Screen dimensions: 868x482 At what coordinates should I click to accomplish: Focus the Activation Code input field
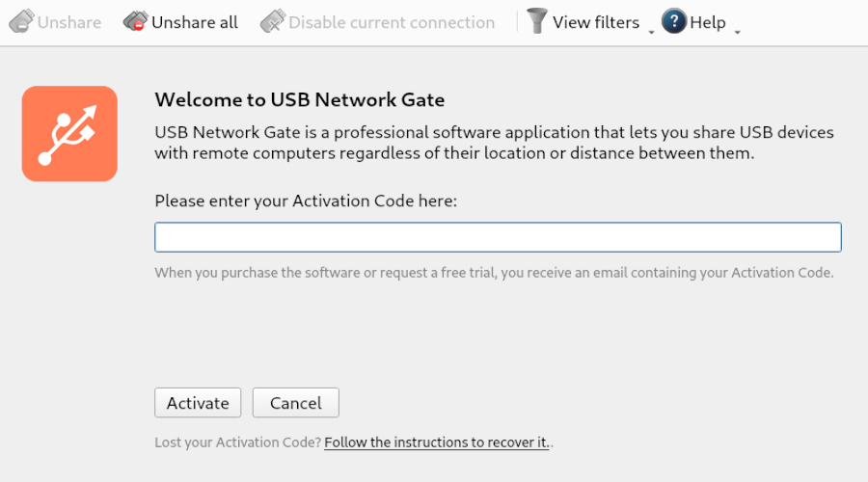[499, 237]
